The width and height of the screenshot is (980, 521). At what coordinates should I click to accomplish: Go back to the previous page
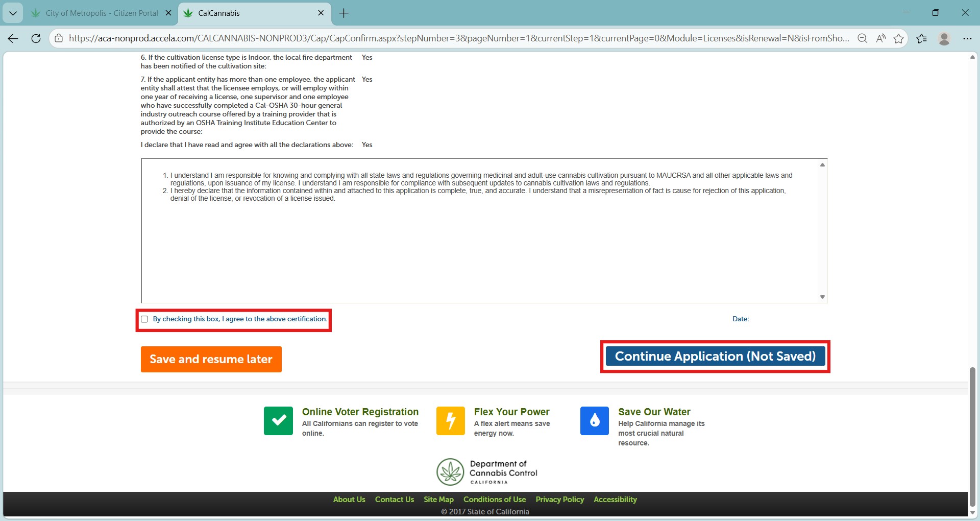(13, 38)
